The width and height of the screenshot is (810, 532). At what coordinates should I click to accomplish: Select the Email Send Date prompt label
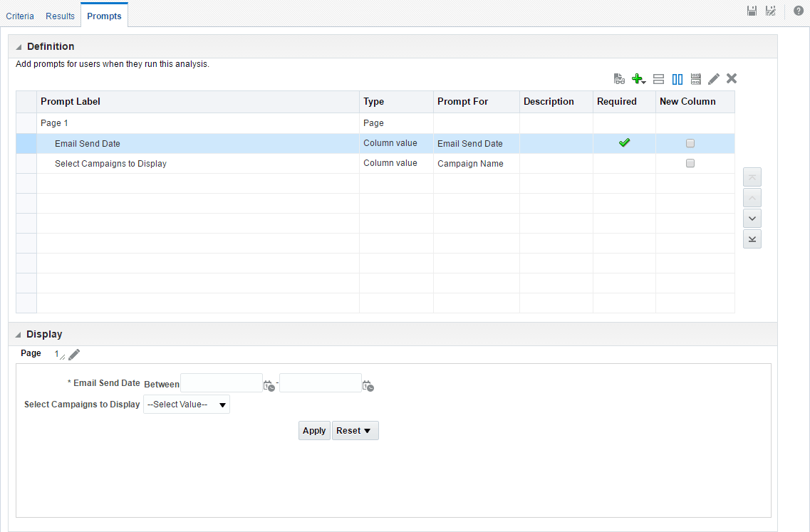(x=88, y=144)
